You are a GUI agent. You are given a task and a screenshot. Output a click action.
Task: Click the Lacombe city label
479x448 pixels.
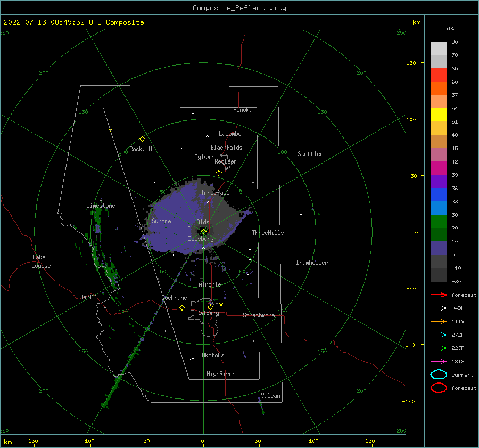click(230, 134)
